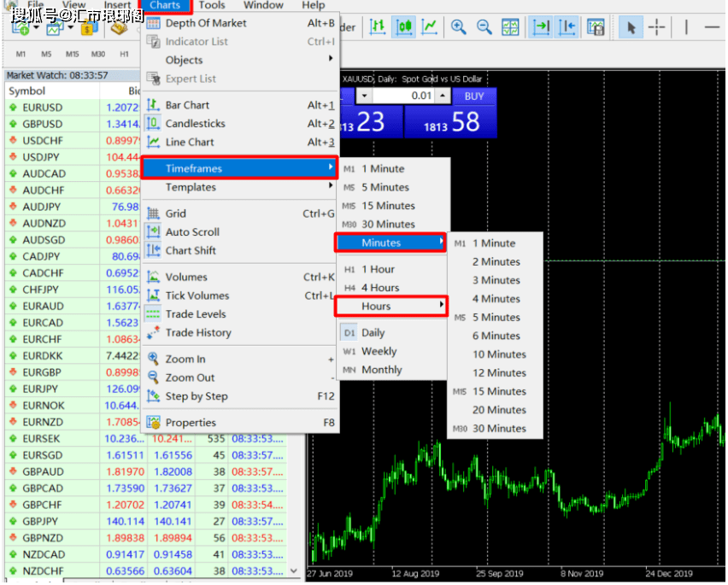Choose Candlesticks in Charts menu

(x=240, y=123)
